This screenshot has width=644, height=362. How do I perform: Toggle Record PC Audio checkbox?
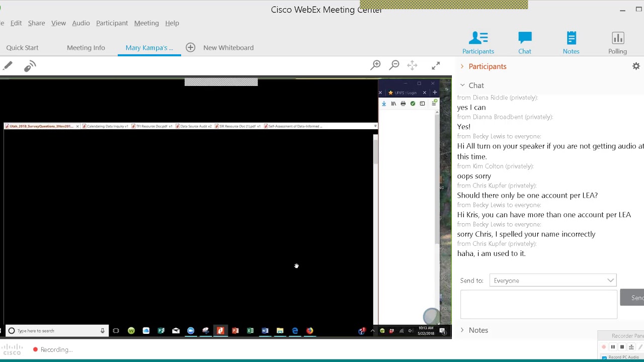[604, 357]
